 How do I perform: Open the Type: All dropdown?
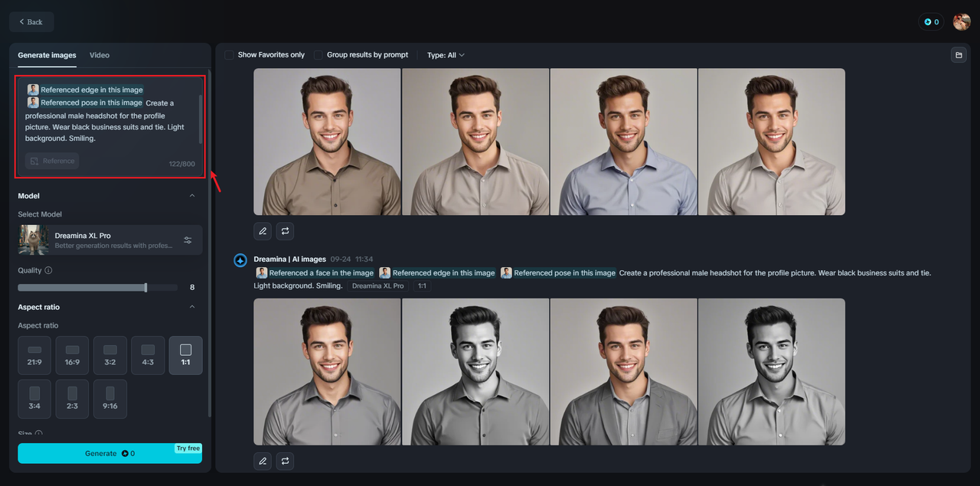446,55
